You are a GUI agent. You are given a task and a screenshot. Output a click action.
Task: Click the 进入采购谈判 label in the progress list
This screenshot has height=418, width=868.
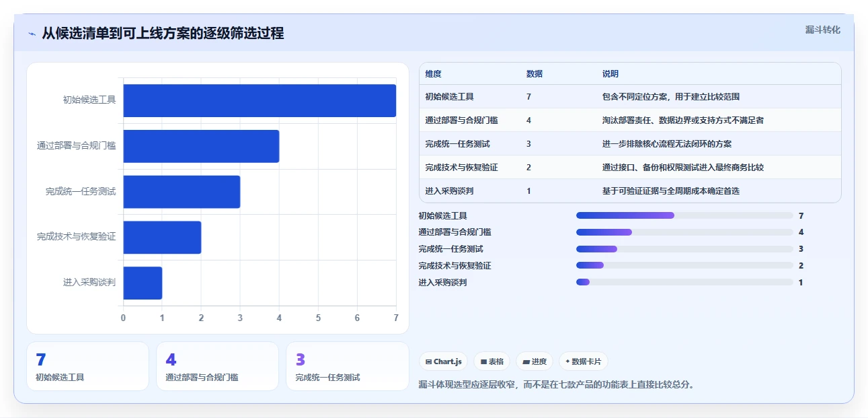point(442,283)
